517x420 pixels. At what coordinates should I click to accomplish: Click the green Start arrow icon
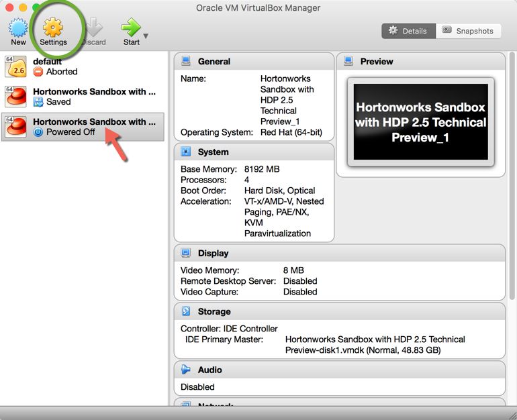pos(131,28)
